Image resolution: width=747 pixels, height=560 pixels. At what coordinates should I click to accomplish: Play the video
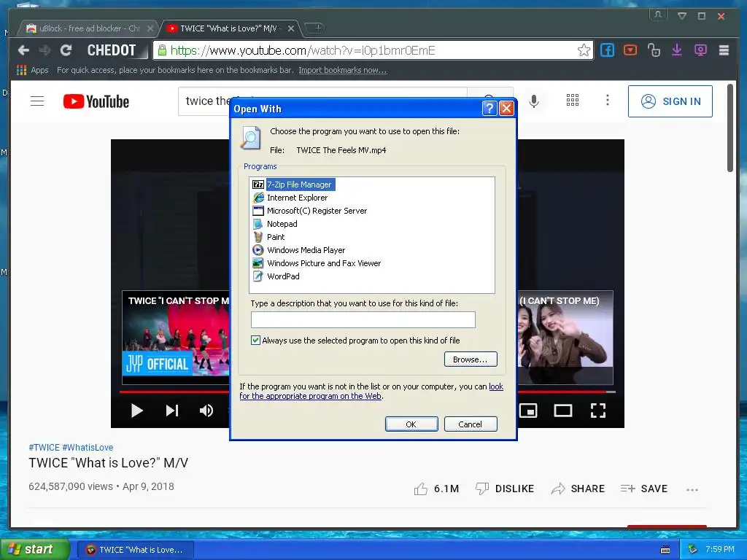point(136,411)
